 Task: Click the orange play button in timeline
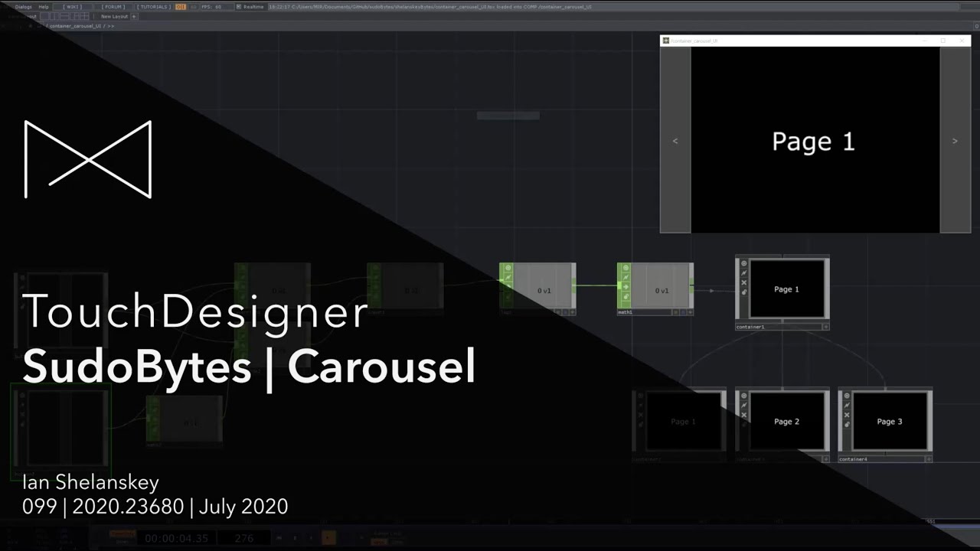pos(328,538)
